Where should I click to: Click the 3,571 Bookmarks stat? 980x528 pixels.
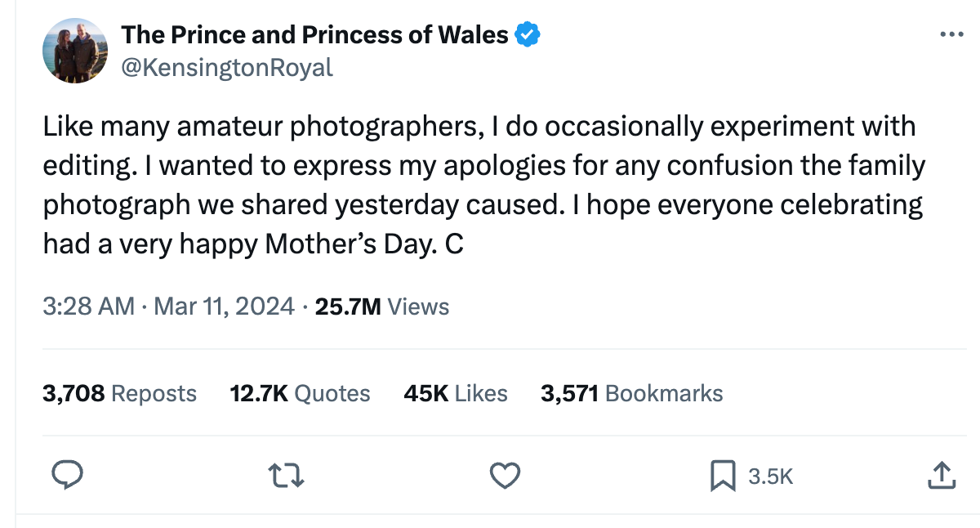[631, 393]
